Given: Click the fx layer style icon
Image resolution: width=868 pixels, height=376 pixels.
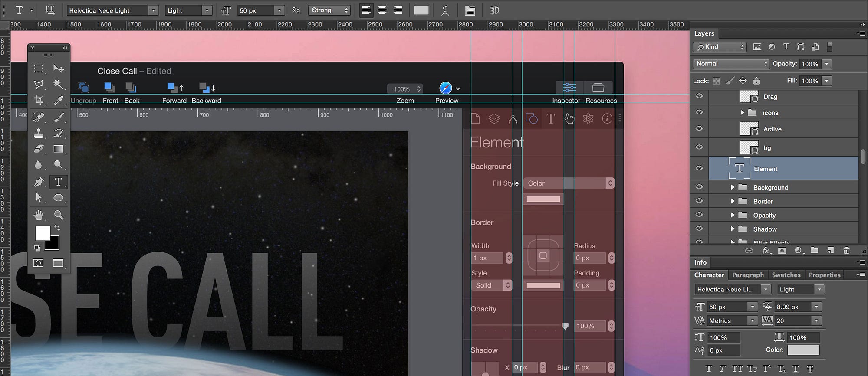Looking at the screenshot, I should (766, 250).
